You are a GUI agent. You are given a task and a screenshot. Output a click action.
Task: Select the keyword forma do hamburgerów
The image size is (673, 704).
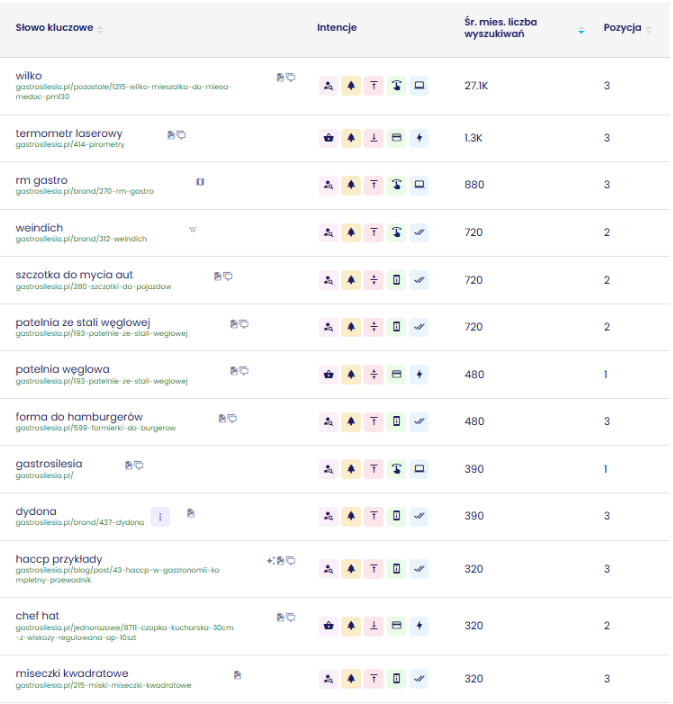point(79,417)
